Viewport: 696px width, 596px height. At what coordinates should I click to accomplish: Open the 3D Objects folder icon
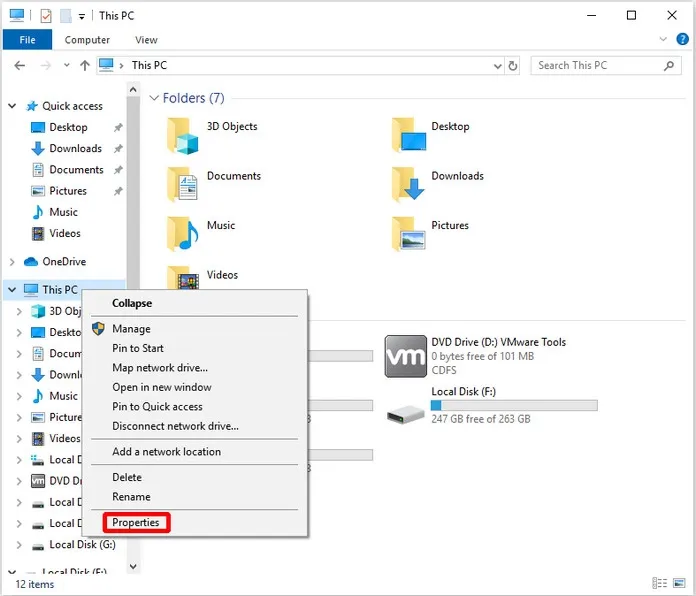(x=182, y=136)
